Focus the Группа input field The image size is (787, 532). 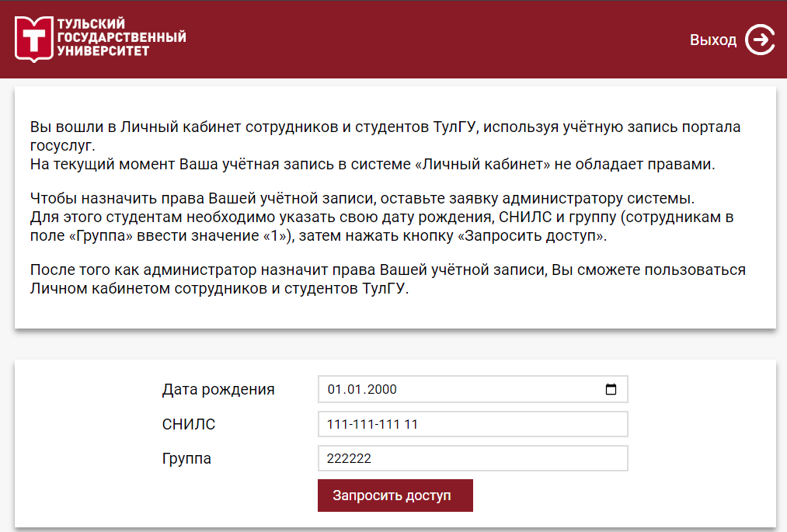click(473, 458)
